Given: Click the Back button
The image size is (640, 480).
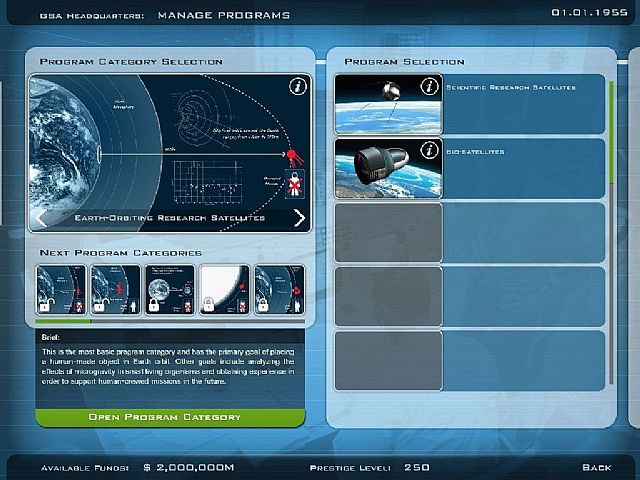Looking at the screenshot, I should 596,467.
